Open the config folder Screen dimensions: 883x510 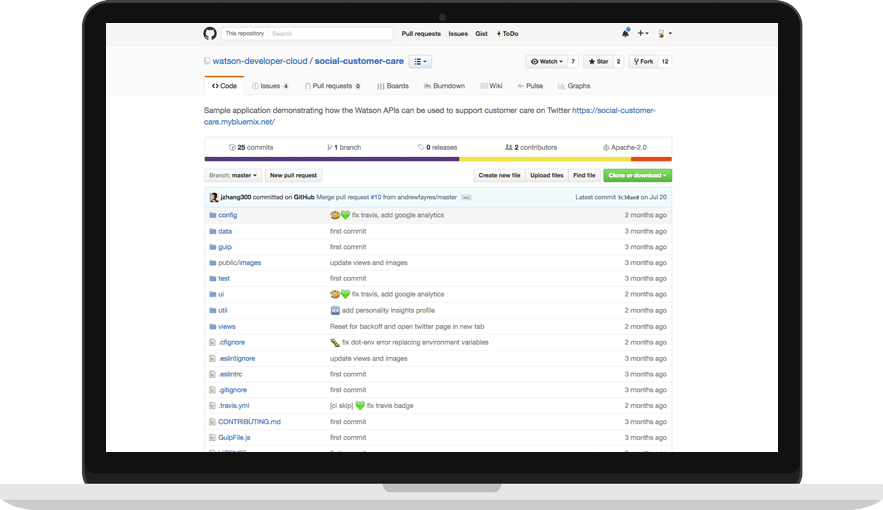228,215
